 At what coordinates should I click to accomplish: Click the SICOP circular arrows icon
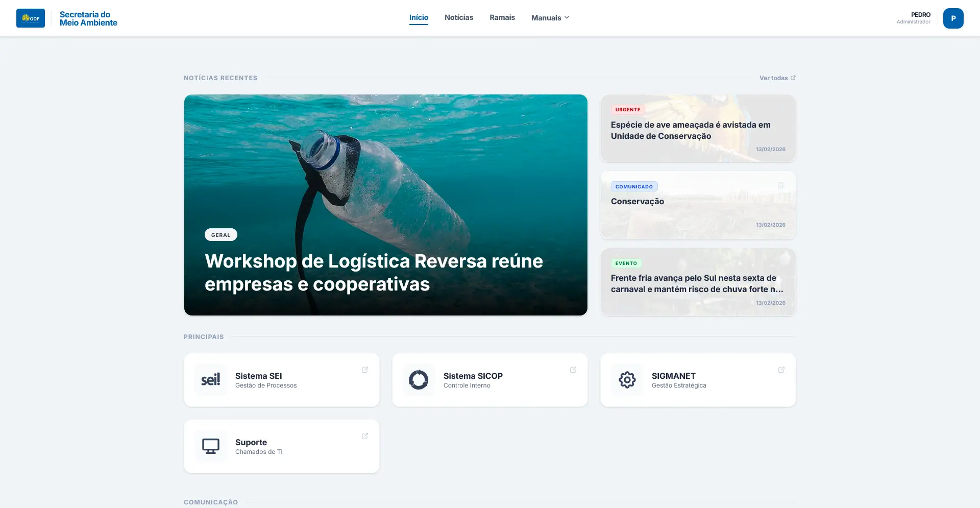pyautogui.click(x=419, y=380)
